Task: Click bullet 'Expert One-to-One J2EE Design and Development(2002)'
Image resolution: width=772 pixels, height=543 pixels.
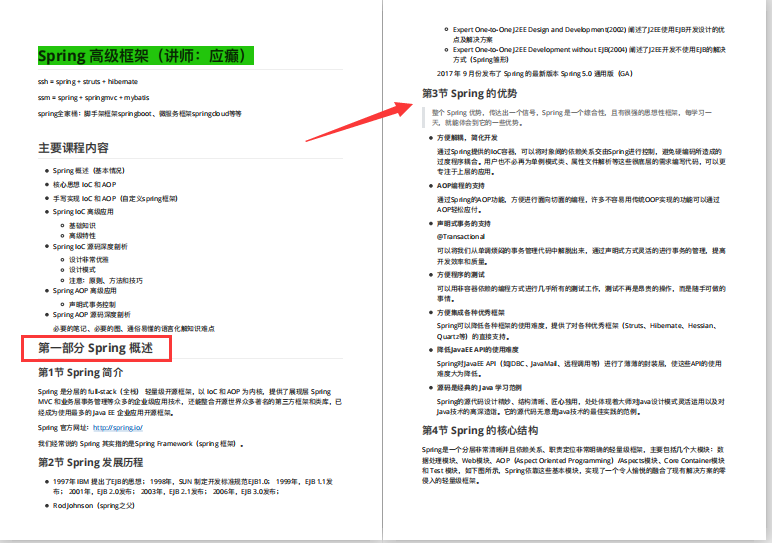Action: (x=589, y=34)
